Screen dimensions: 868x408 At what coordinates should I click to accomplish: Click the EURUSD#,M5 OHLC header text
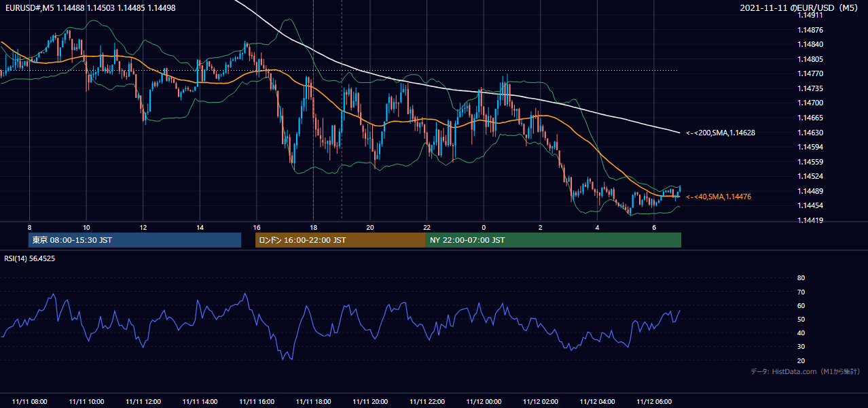pos(90,7)
